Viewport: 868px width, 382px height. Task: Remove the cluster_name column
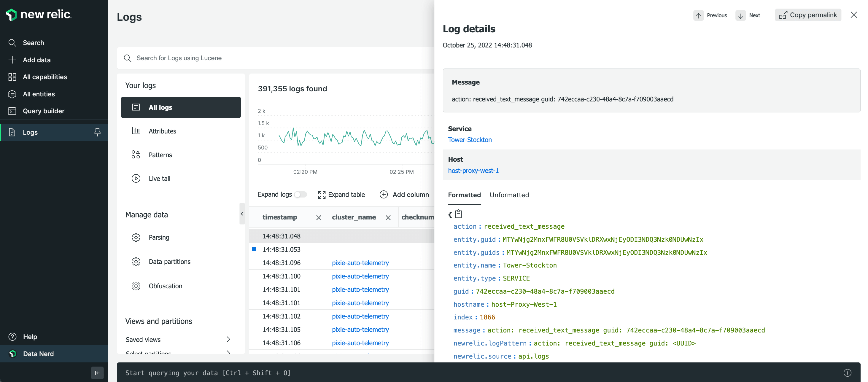click(x=388, y=218)
